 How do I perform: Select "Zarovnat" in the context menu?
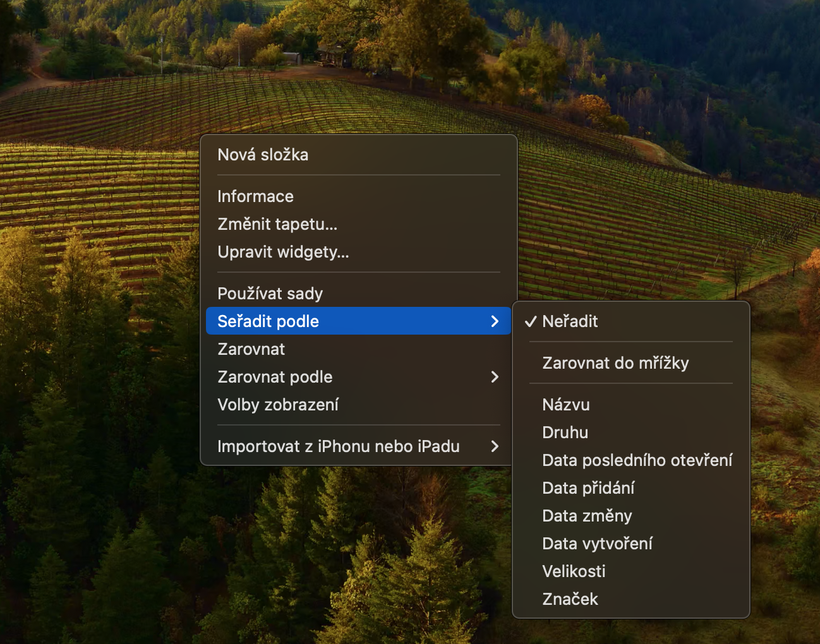tap(251, 349)
